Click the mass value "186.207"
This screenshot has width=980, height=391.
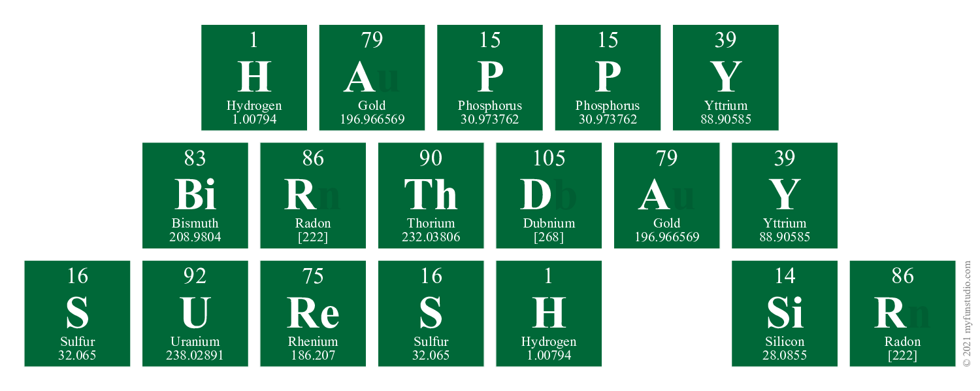pos(313,355)
